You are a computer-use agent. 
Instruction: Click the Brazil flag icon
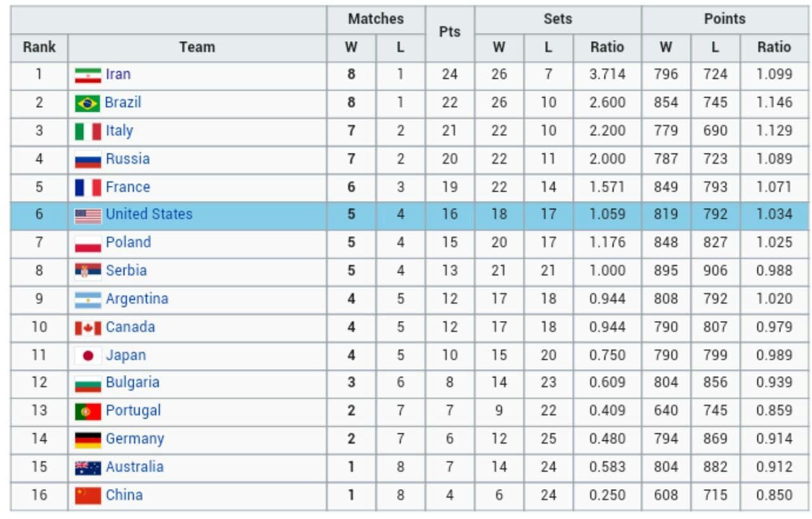coord(88,103)
